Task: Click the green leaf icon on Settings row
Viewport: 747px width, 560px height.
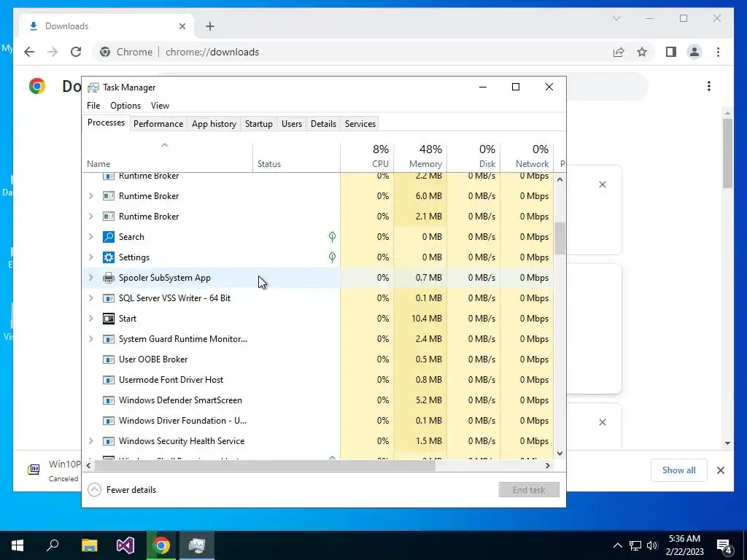Action: coord(332,257)
